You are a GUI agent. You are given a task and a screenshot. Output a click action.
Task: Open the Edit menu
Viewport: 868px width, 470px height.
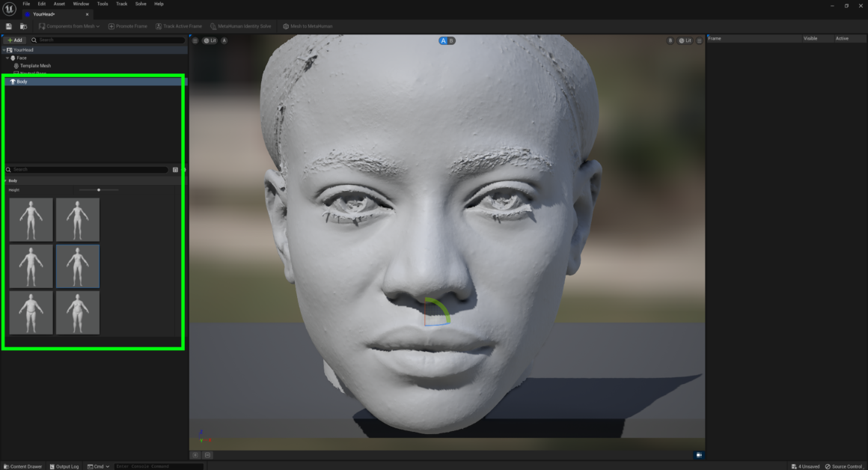[41, 4]
